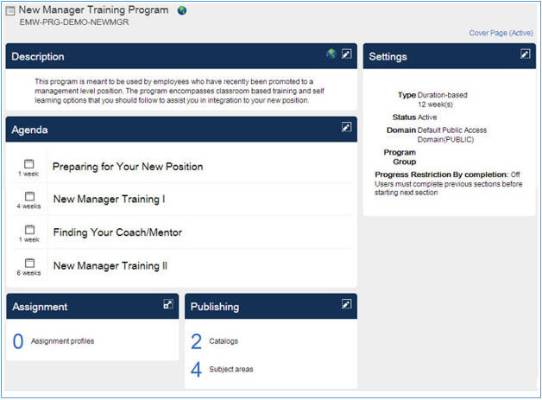Viewport: 542px width, 400px height.
Task: Click the section icon for New Manager Training I
Action: pyautogui.click(x=30, y=196)
